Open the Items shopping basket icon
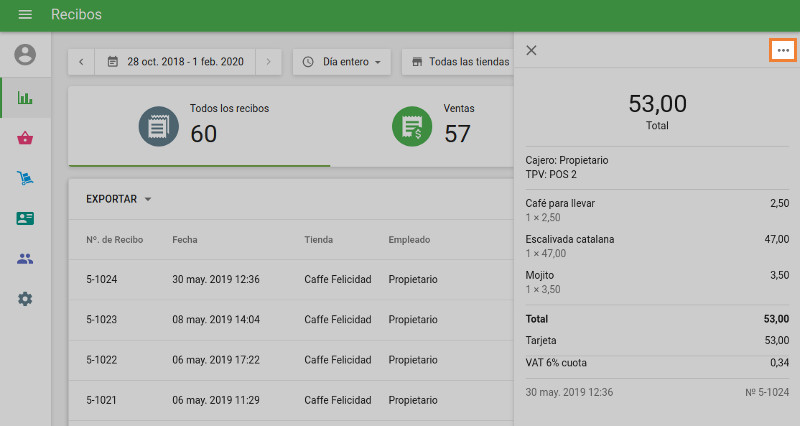This screenshot has height=426, width=800. point(25,138)
